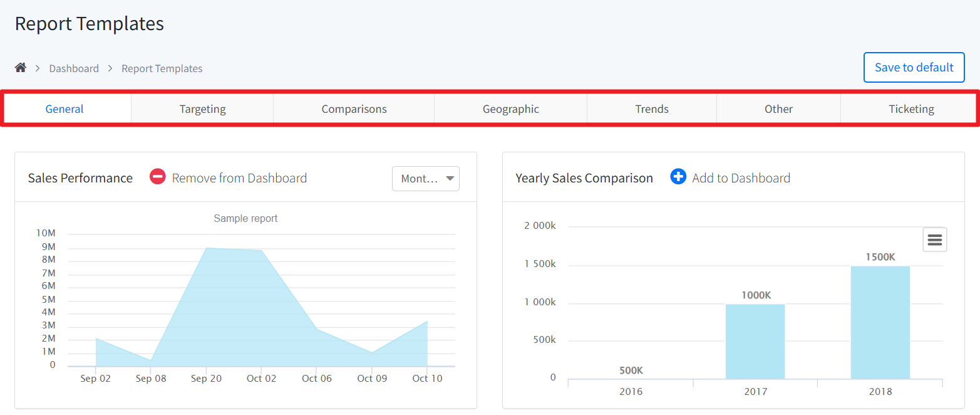Image resolution: width=980 pixels, height=415 pixels.
Task: Click Remove from Dashboard text link
Action: pyautogui.click(x=239, y=178)
